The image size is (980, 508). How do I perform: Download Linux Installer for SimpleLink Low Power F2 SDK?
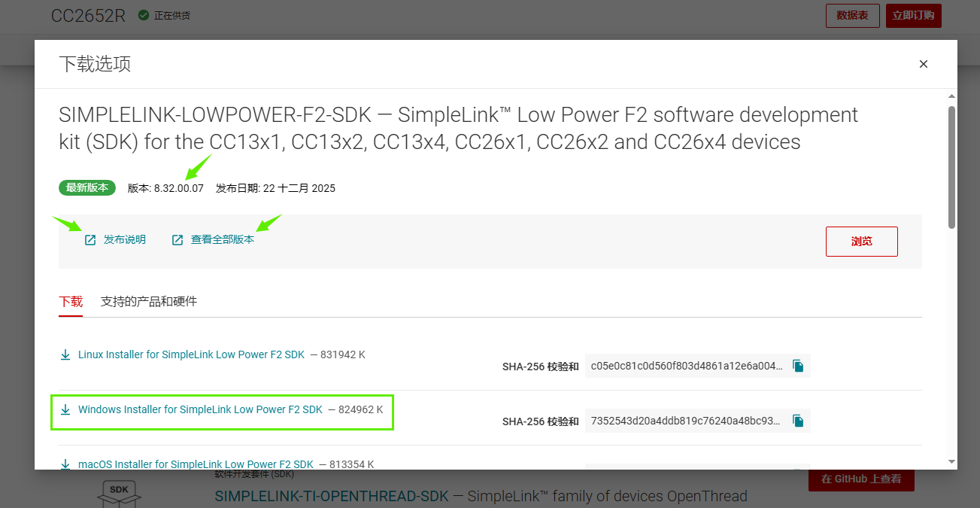(191, 354)
